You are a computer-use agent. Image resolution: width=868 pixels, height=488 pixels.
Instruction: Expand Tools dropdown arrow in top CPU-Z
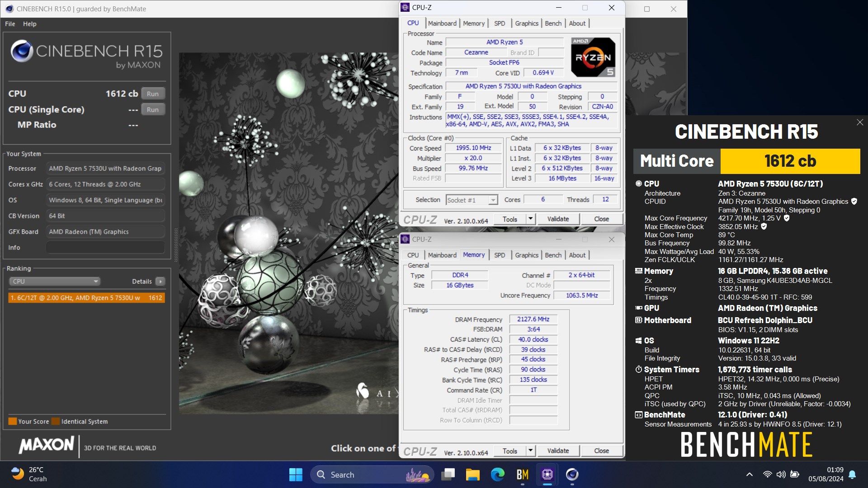coord(531,219)
